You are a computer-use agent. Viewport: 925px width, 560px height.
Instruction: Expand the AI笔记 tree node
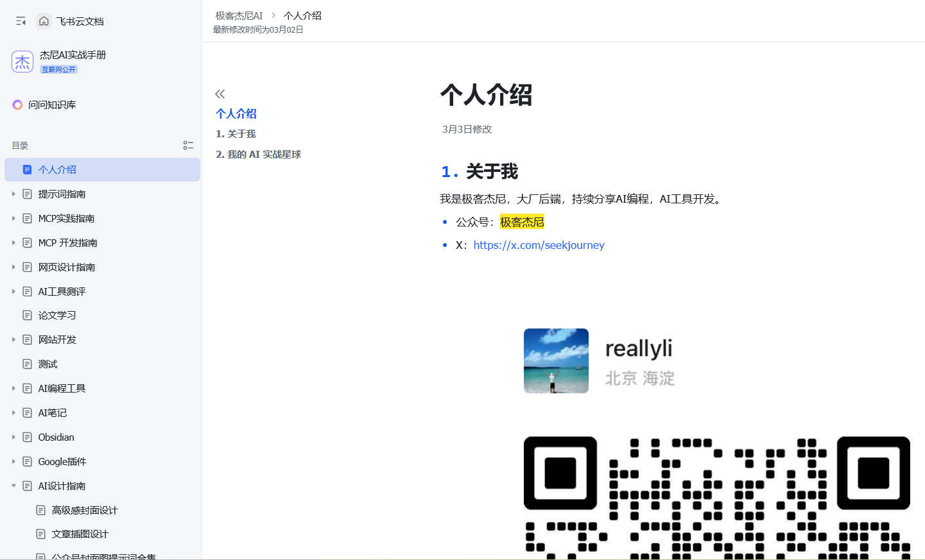pyautogui.click(x=13, y=412)
